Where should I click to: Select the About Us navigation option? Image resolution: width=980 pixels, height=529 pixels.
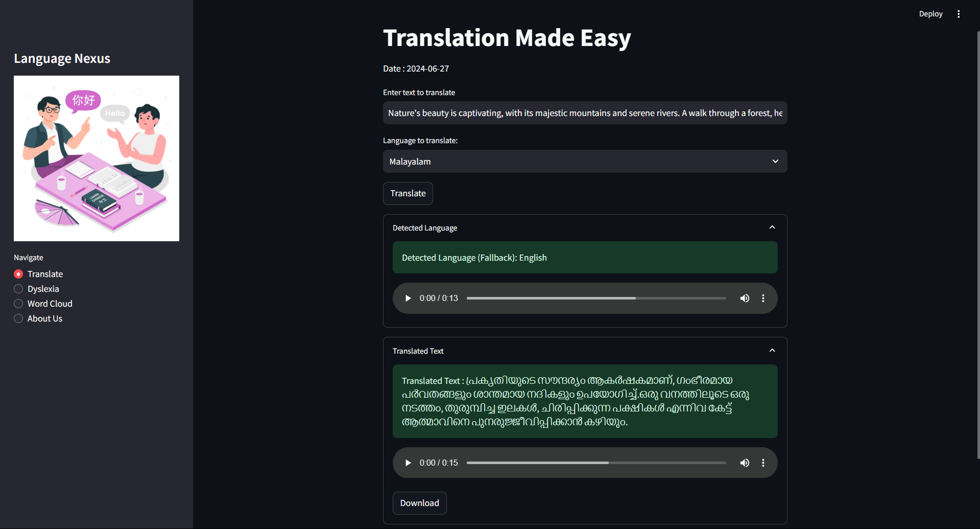pos(38,319)
